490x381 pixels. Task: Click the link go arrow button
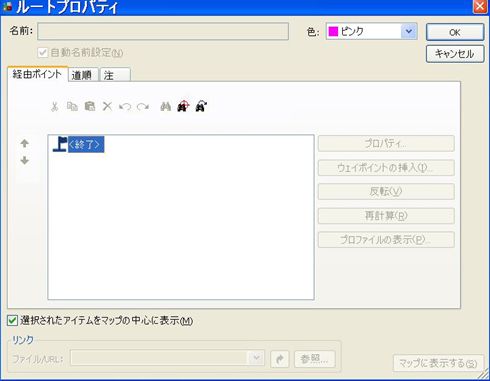pos(280,359)
